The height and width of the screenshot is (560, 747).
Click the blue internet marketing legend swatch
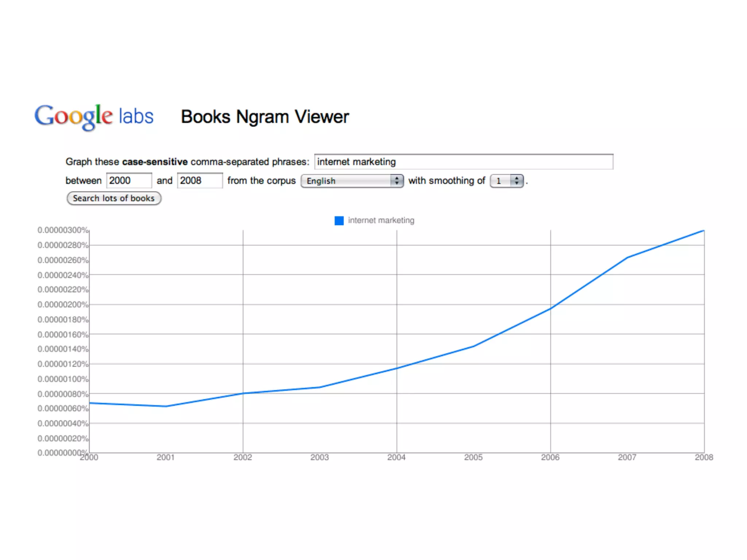coord(339,221)
